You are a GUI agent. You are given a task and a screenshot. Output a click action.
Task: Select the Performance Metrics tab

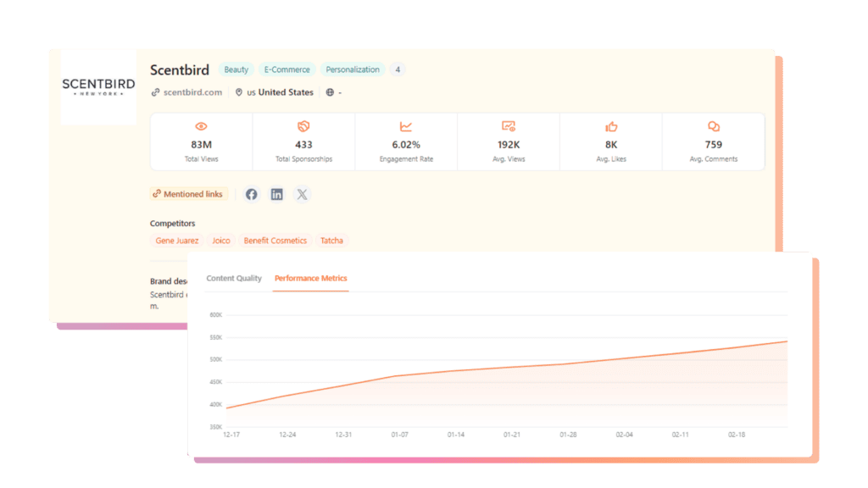coord(310,278)
